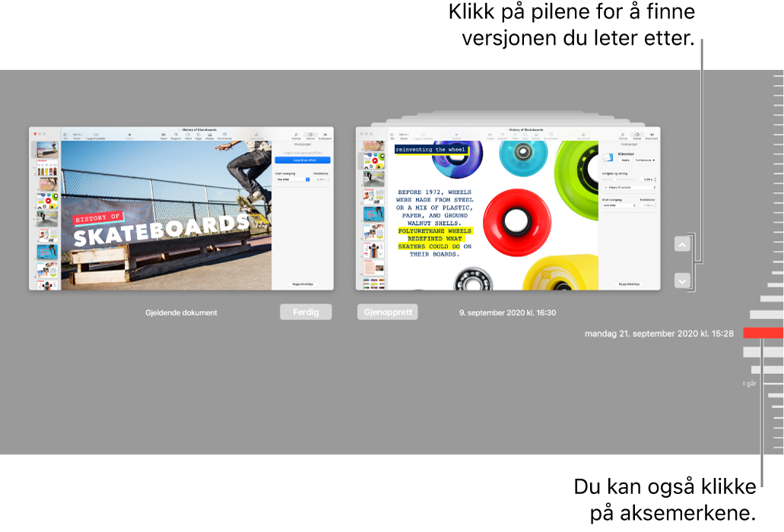The image size is (784, 532).
Task: Click the Diagram icon in current document toolbar
Action: pos(176,136)
